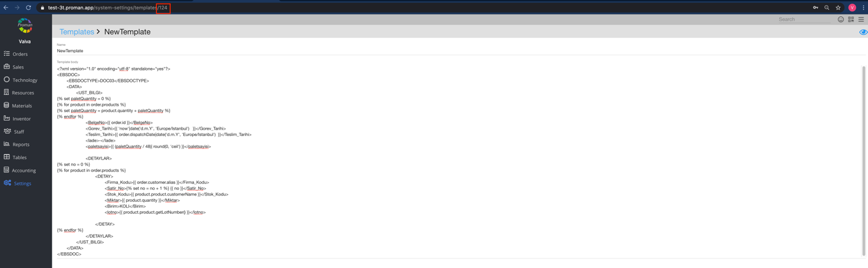Open the Staff section
The image size is (868, 268).
(19, 131)
